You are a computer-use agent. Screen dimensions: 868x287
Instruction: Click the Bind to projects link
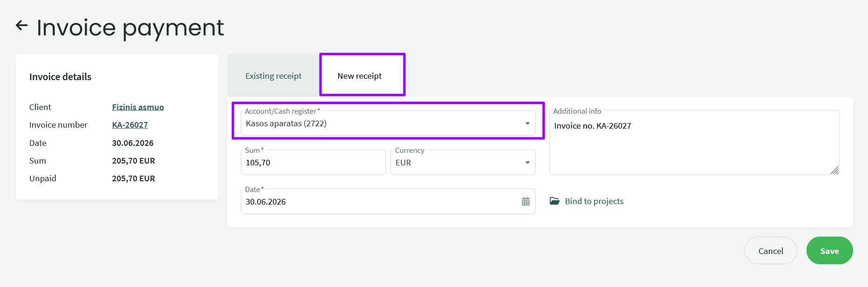(594, 201)
